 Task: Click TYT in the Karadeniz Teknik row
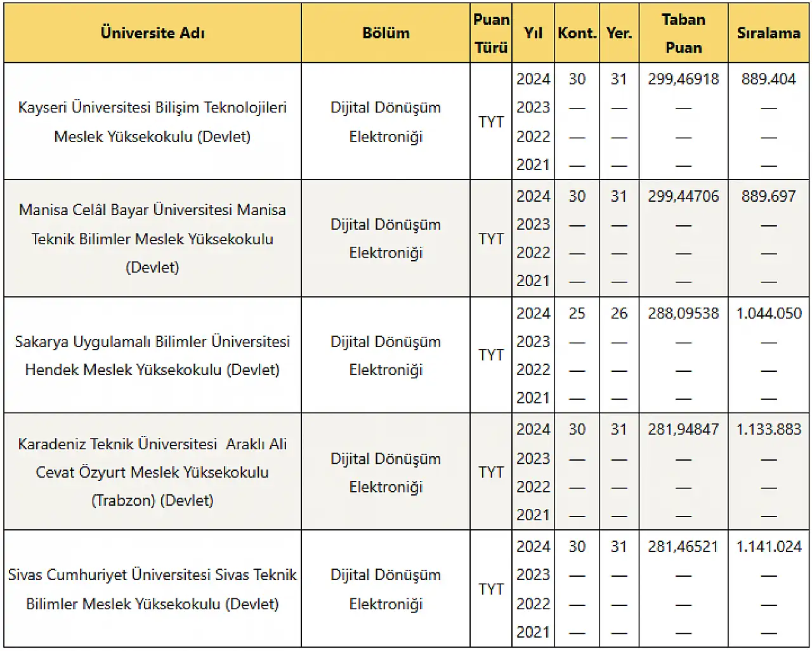pos(491,473)
